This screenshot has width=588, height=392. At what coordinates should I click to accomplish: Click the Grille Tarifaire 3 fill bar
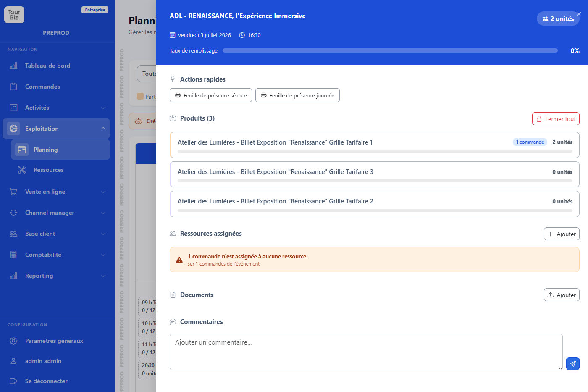tap(375, 181)
